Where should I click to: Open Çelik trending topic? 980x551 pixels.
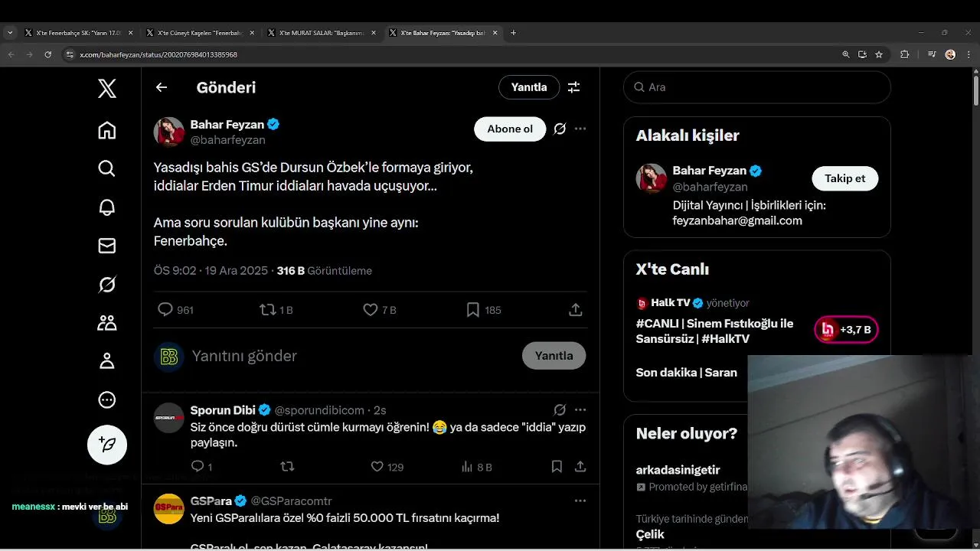[x=650, y=534]
